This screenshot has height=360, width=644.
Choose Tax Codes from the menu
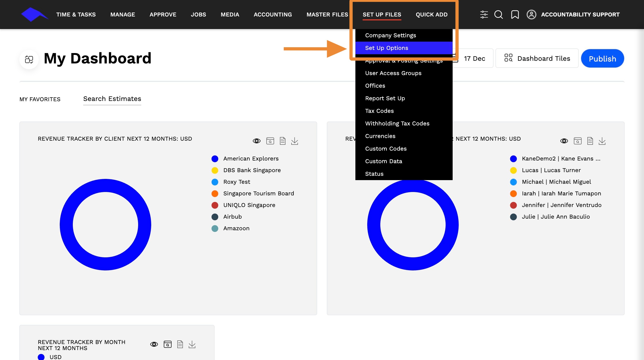point(379,111)
